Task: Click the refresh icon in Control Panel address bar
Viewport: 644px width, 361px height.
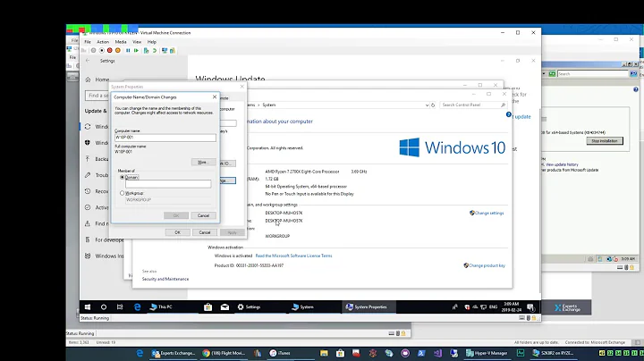Action: (x=433, y=105)
